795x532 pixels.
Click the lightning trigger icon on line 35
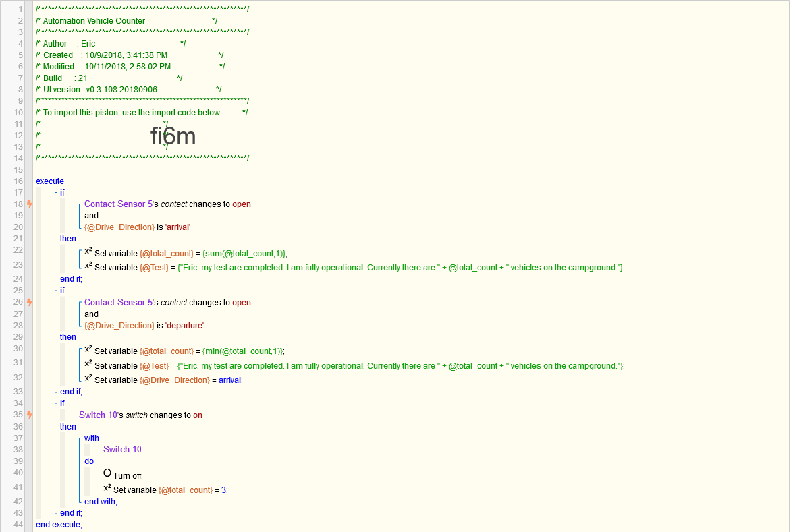point(30,415)
